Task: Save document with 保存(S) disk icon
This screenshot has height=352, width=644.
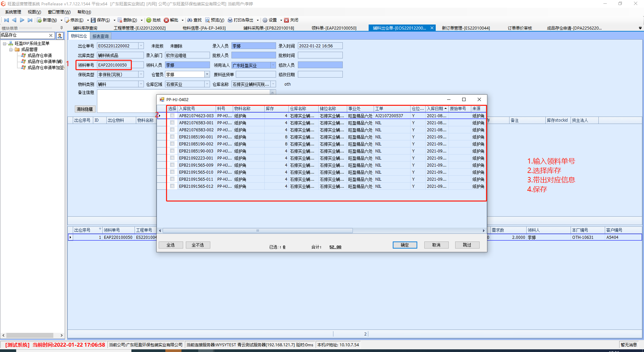Action: (x=94, y=20)
